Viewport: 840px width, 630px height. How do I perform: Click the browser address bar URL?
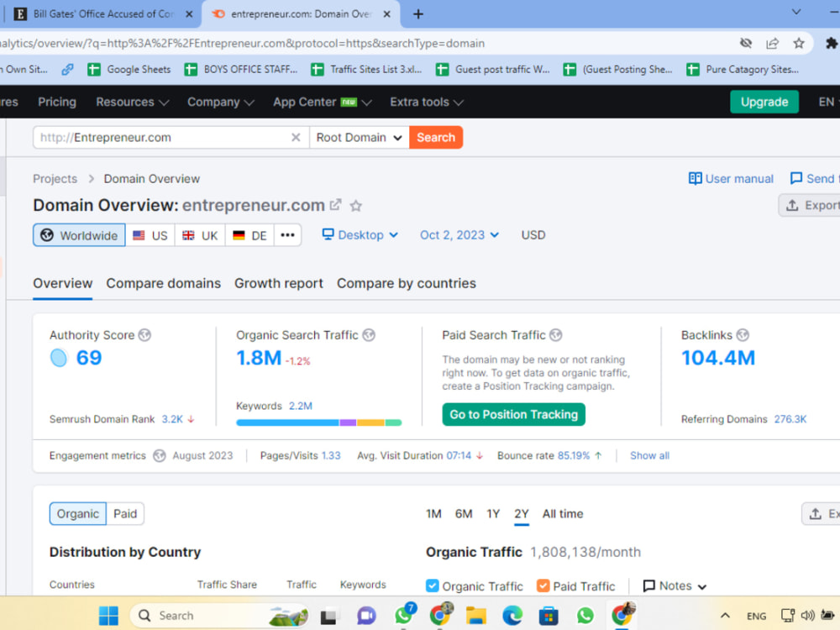click(242, 44)
